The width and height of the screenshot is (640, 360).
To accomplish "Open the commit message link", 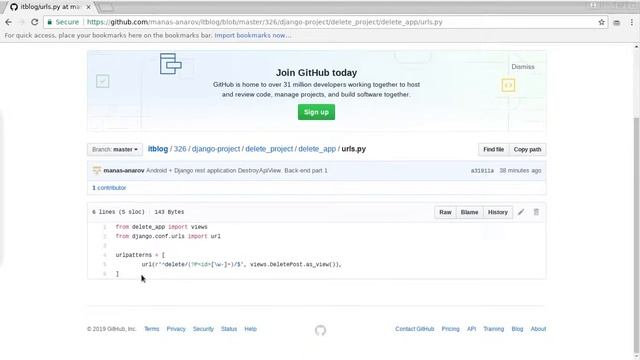I will (x=237, y=171).
